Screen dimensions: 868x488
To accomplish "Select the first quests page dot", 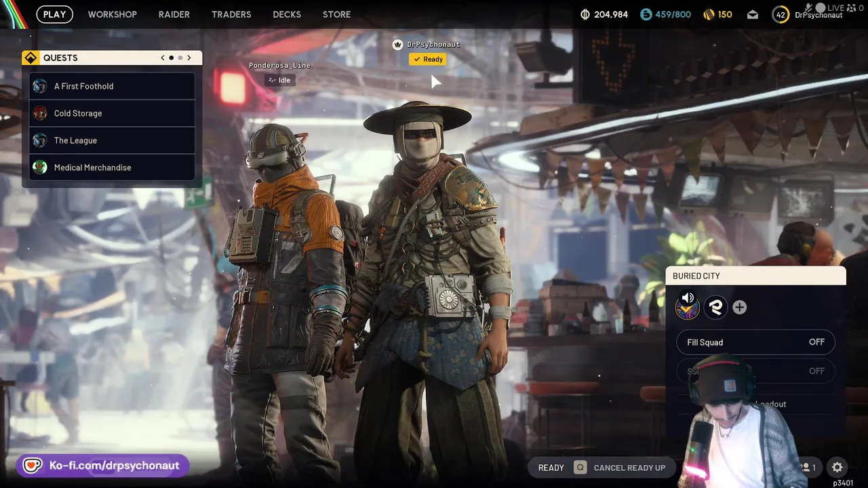I will (171, 58).
